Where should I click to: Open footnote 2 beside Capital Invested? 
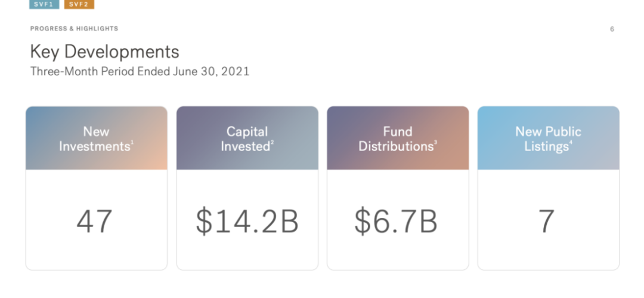pos(272,143)
